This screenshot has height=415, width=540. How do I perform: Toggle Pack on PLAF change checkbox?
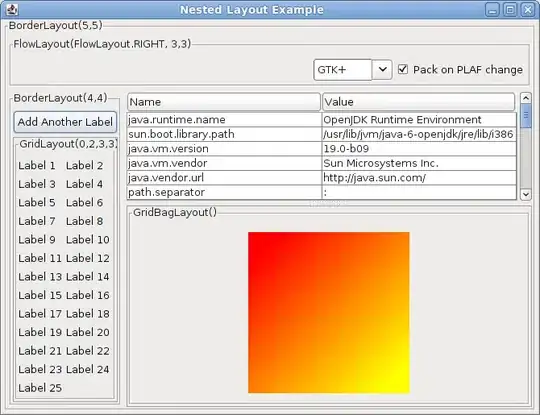[403, 69]
